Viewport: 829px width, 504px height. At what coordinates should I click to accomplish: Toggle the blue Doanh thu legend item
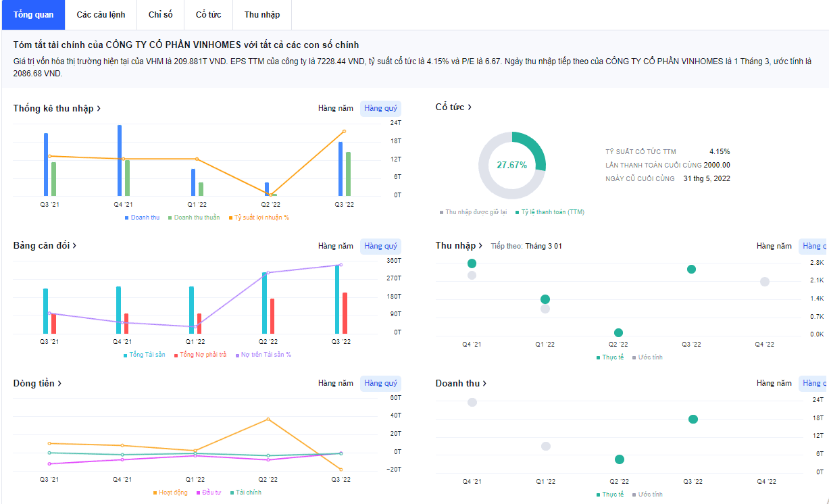click(x=143, y=218)
